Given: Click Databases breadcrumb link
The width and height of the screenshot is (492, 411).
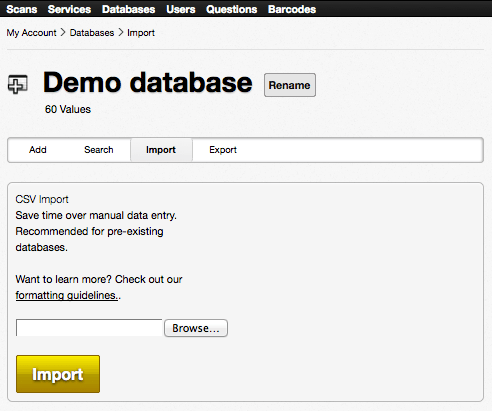Looking at the screenshot, I should point(92,33).
